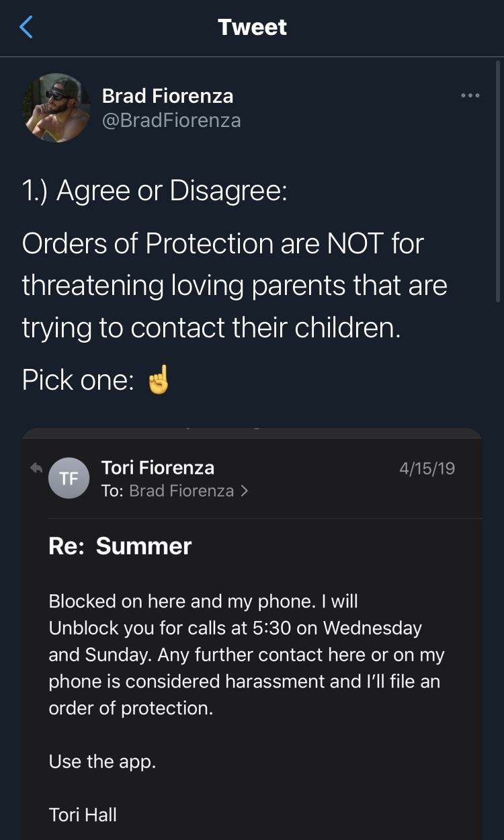
Task: Tap the Tori Hall signature text
Action: click(83, 815)
